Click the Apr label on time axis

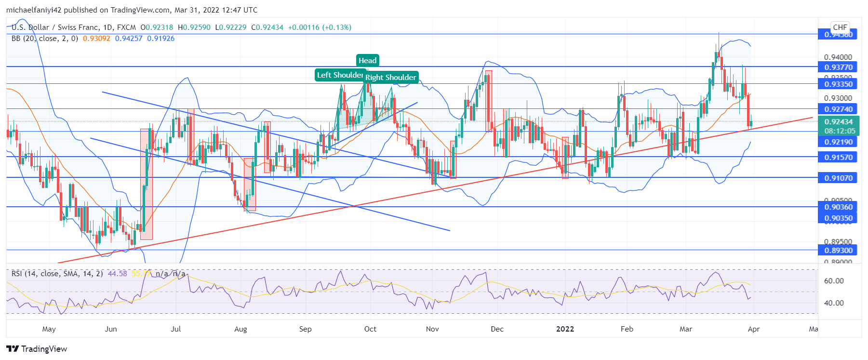click(754, 329)
